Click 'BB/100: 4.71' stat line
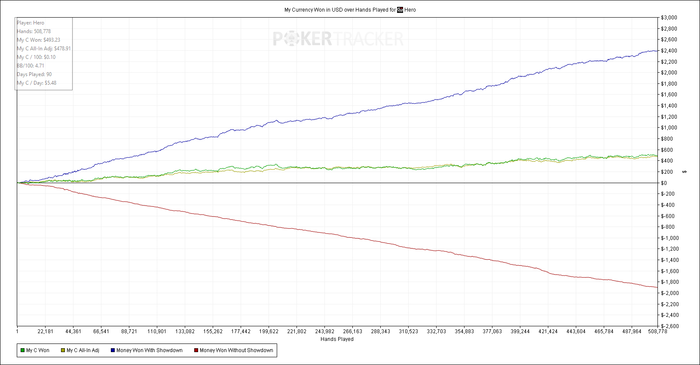This screenshot has width=700, height=365. (31, 66)
